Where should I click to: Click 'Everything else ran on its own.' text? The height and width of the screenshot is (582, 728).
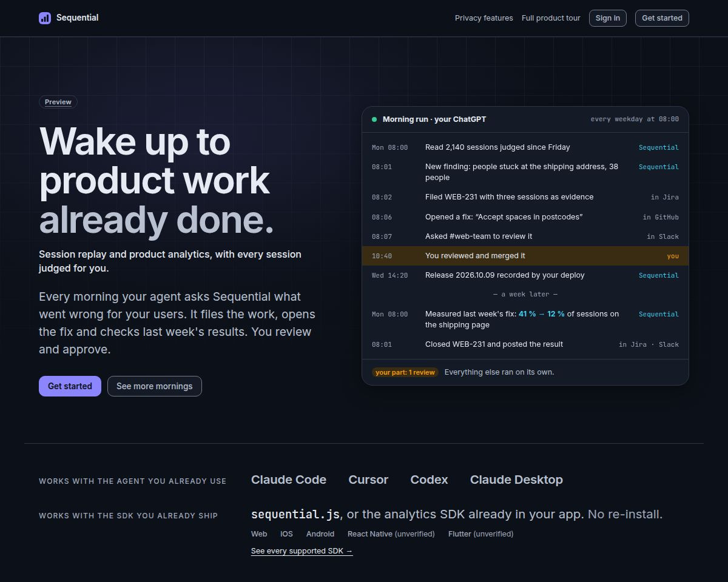pos(499,372)
